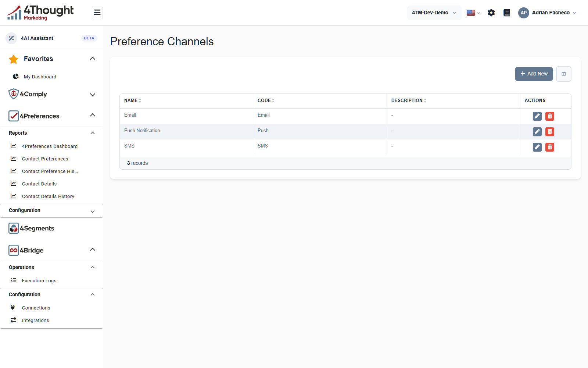Image resolution: width=588 pixels, height=368 pixels.
Task: Open Contact Preferences report
Action: coord(45,159)
